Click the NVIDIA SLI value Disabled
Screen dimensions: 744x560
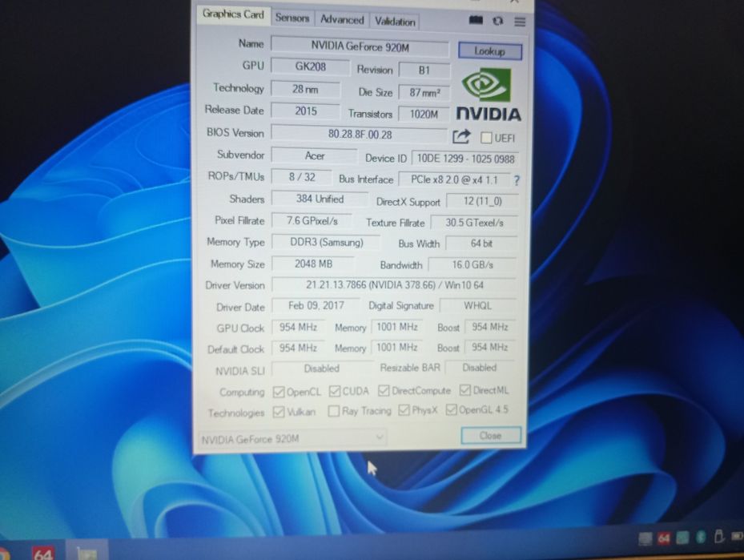coord(322,369)
